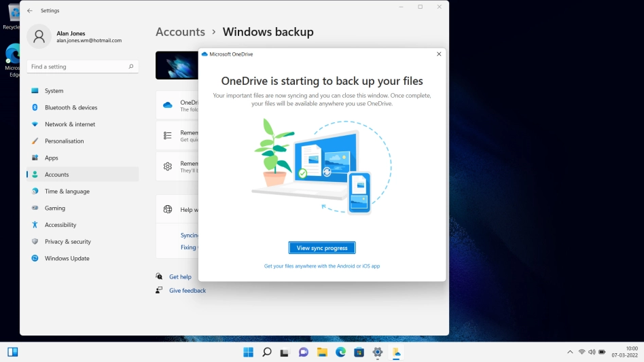Expand hidden system tray icons chevron
Viewport: 644px width, 362px height.
570,352
